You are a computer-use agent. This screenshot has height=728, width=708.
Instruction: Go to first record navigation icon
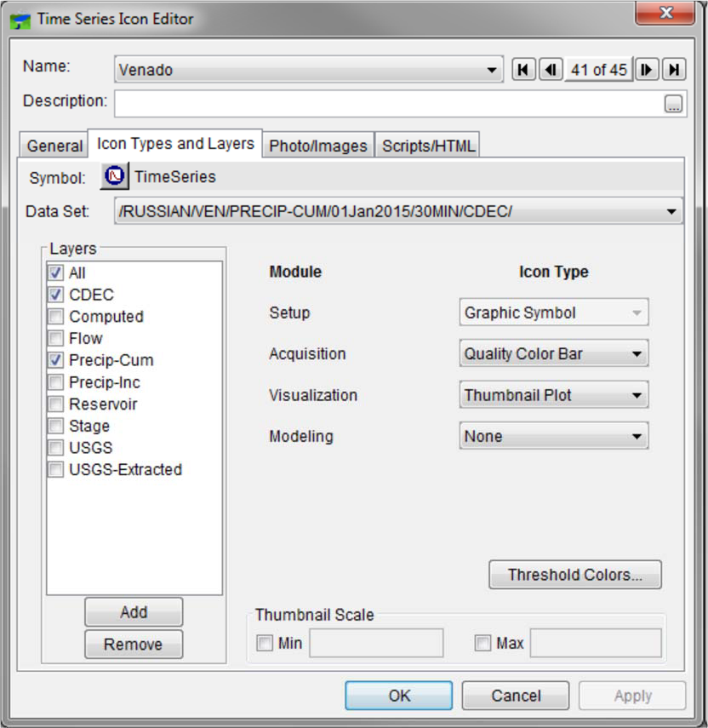click(523, 70)
